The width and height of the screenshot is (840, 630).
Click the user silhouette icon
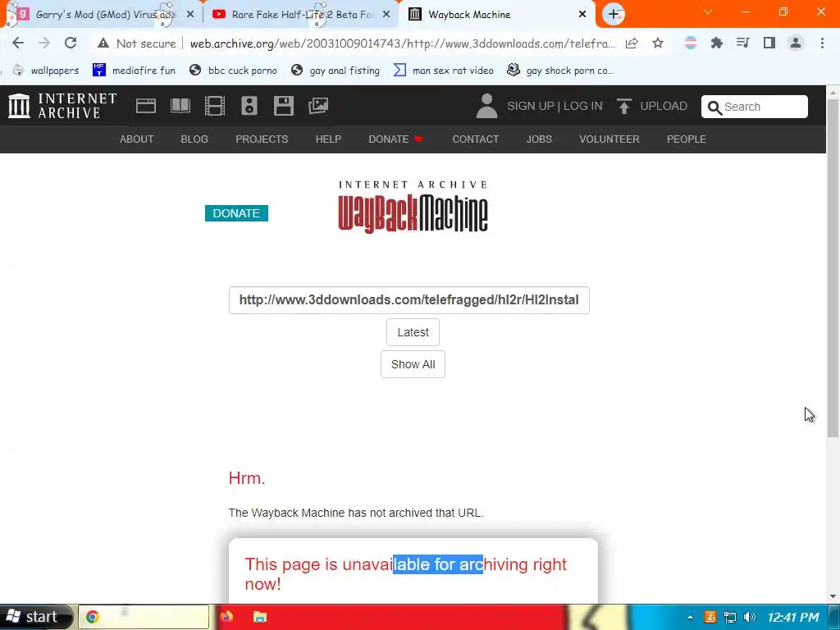point(486,106)
